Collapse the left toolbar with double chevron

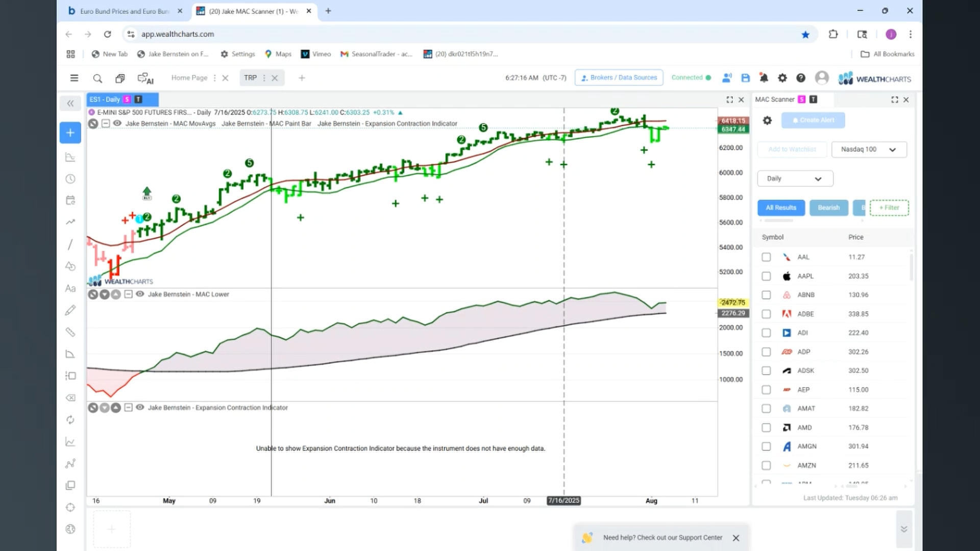pyautogui.click(x=70, y=104)
